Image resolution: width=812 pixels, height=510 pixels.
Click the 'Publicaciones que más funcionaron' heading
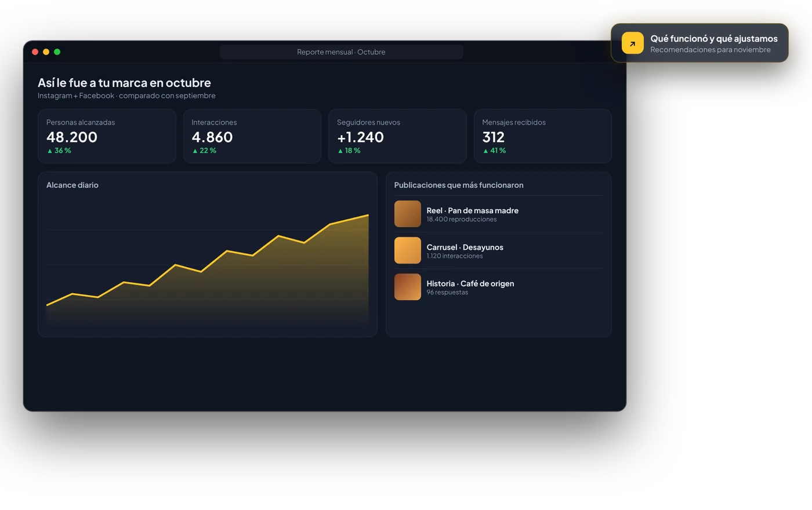pos(459,185)
